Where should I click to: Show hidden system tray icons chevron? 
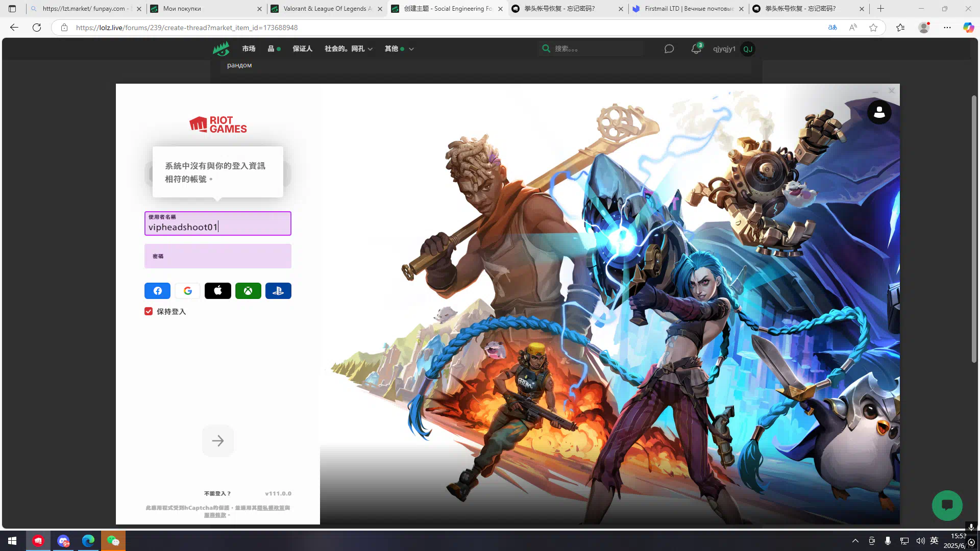tap(855, 541)
